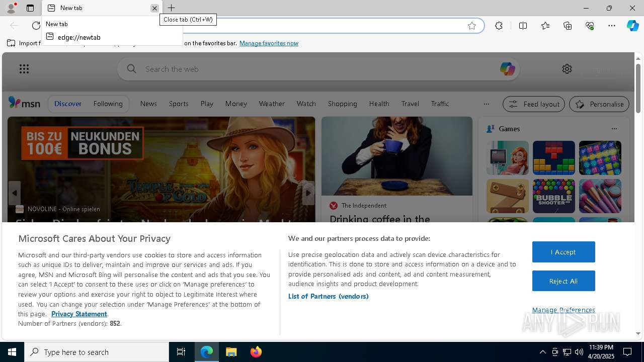Open page settings gear icon

567,69
